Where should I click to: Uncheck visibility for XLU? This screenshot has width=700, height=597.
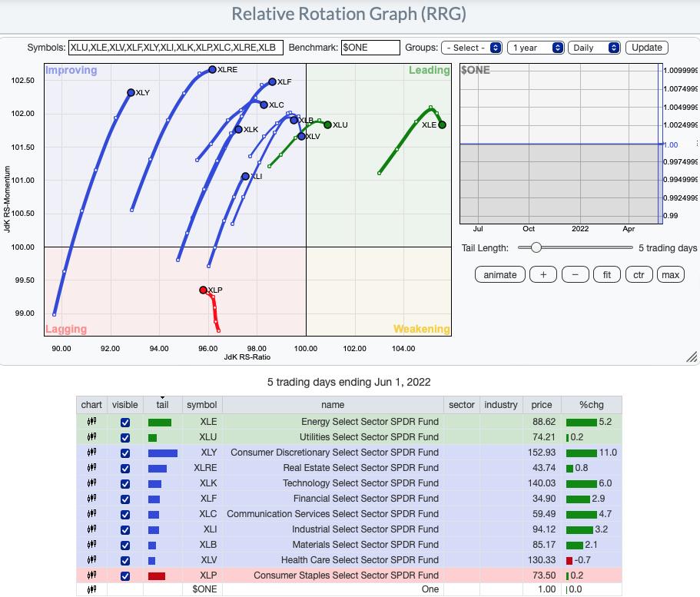point(125,438)
